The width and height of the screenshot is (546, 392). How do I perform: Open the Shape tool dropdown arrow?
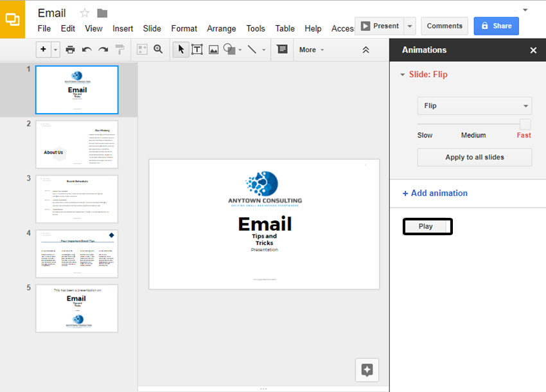coord(240,50)
